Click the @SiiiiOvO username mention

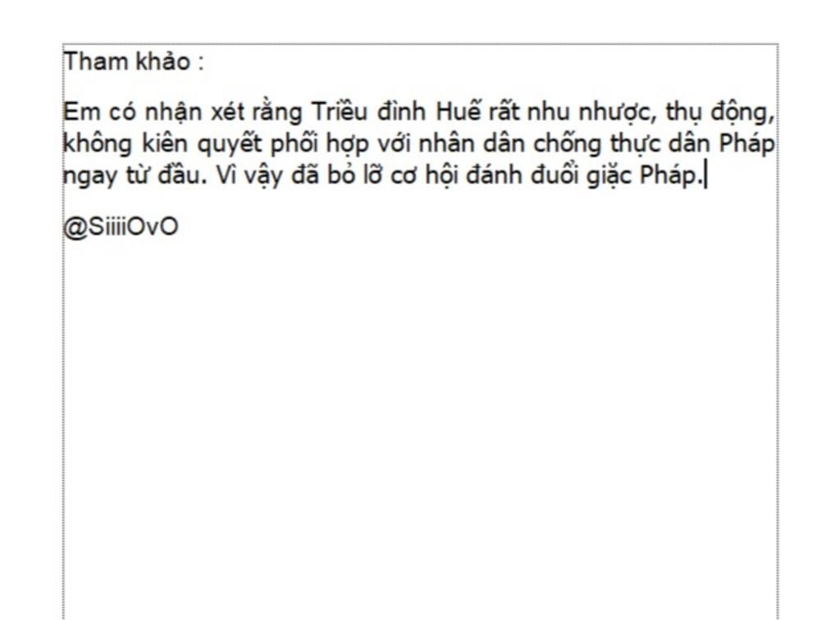121,227
